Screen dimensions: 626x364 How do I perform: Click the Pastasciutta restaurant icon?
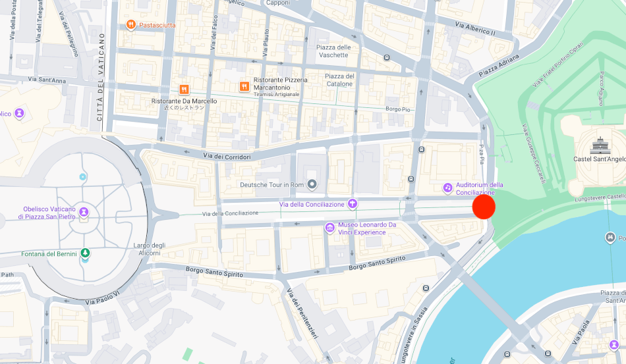tap(130, 25)
